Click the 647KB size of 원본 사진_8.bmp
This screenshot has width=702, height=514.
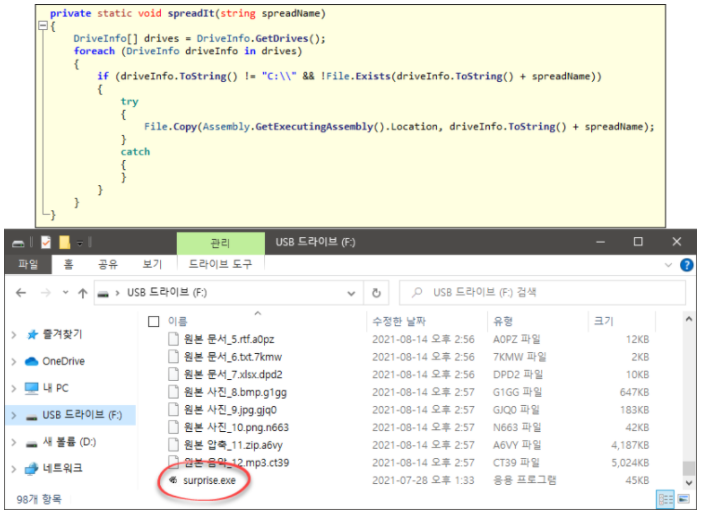634,392
